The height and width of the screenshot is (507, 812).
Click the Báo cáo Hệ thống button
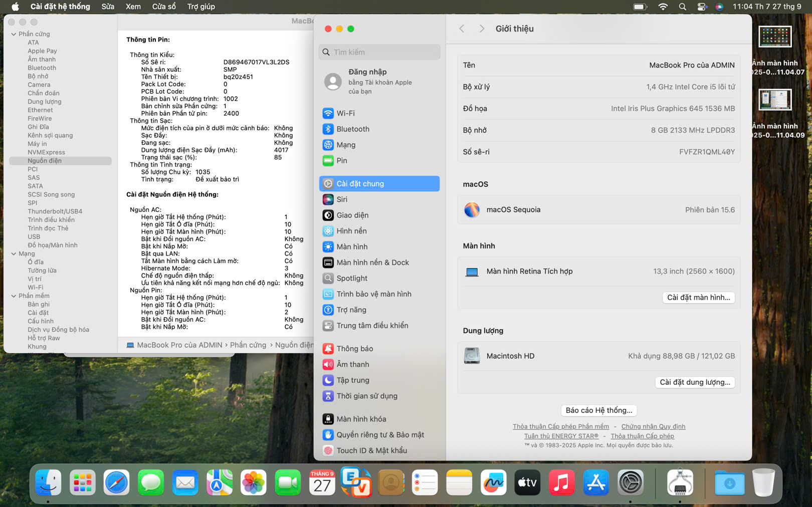point(598,410)
